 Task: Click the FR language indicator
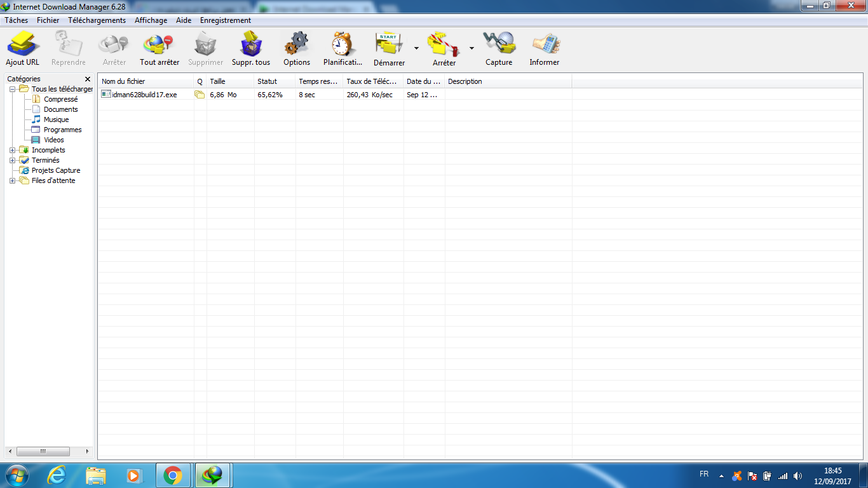[x=704, y=474]
